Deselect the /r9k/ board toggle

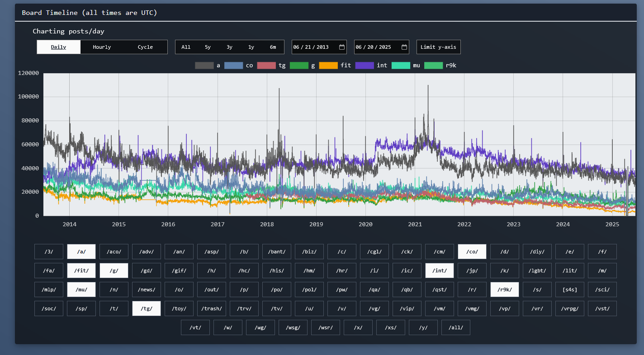click(x=505, y=290)
